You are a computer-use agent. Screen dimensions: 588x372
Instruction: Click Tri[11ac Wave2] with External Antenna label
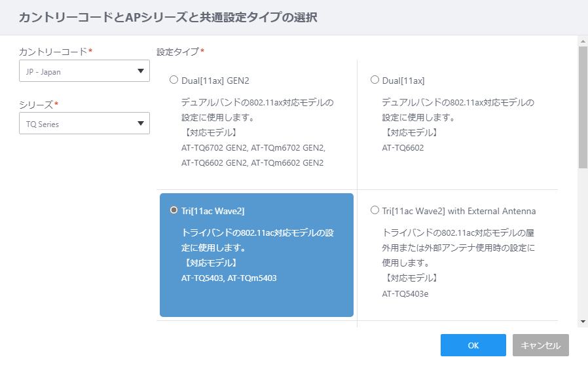[x=458, y=211]
